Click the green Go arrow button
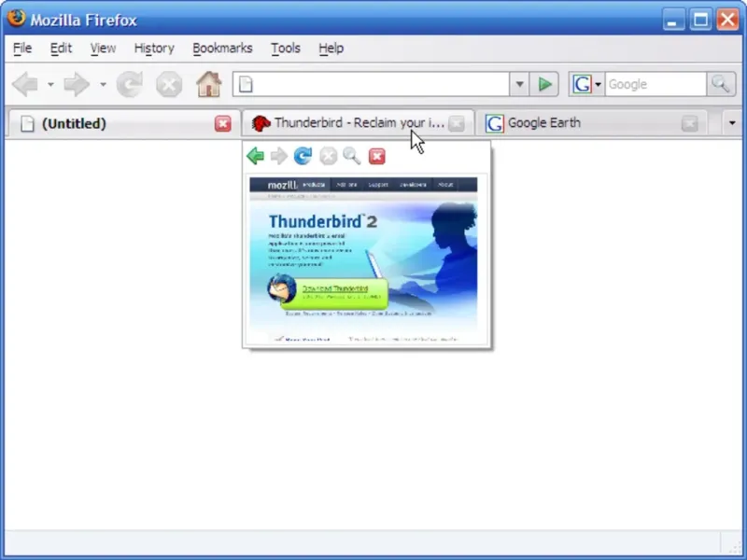Viewport: 747px width, 560px height. [544, 84]
